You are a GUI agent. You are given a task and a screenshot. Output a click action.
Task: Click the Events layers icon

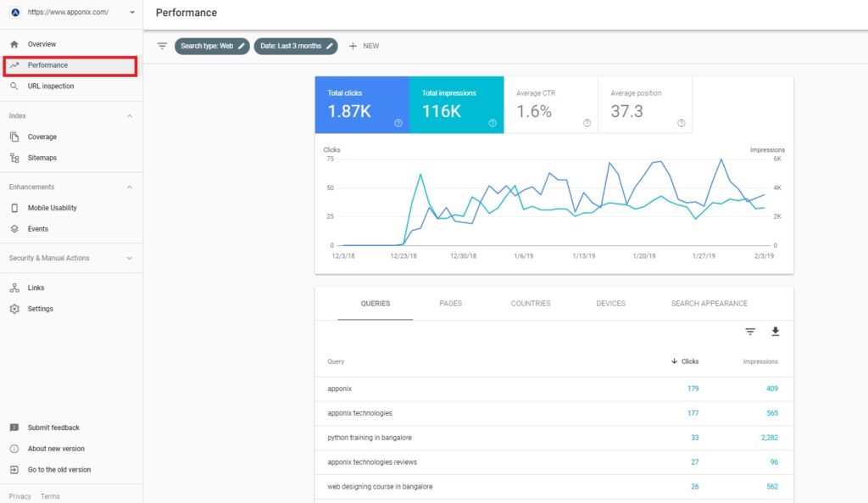coord(14,229)
